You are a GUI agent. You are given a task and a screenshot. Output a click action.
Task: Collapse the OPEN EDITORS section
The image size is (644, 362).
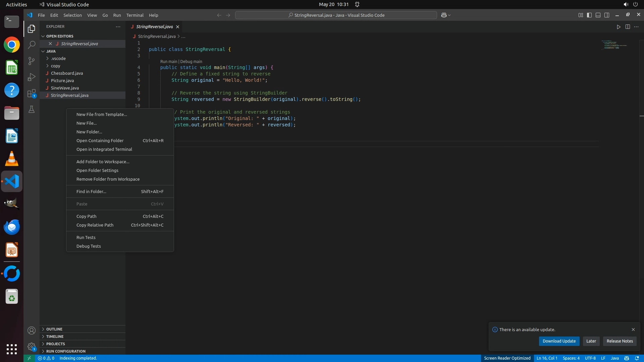[x=59, y=36]
